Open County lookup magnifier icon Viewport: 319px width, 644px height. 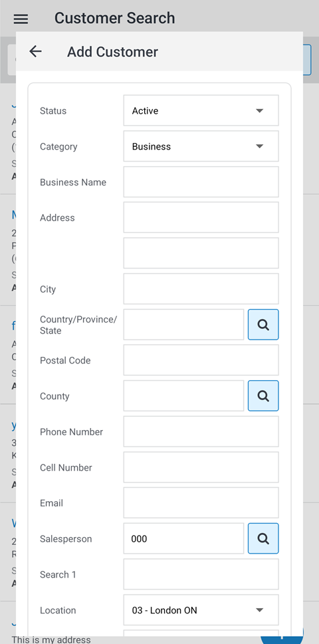(263, 395)
